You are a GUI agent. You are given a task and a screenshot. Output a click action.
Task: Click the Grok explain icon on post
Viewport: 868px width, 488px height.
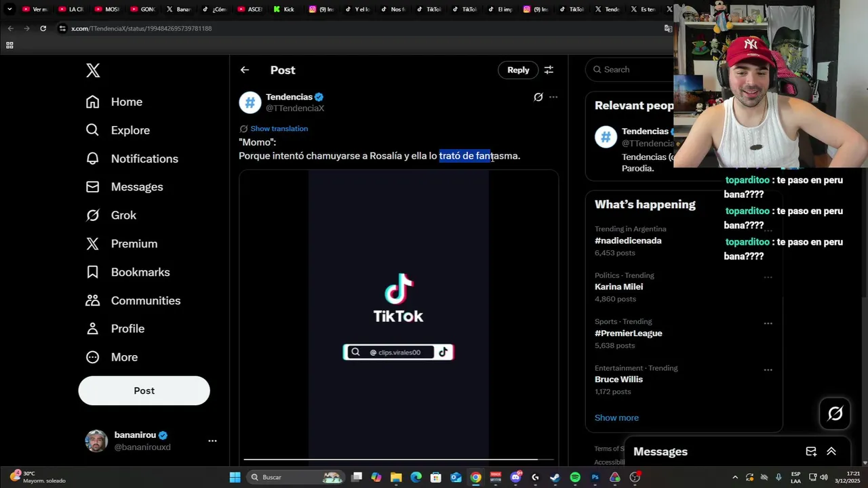pos(538,97)
